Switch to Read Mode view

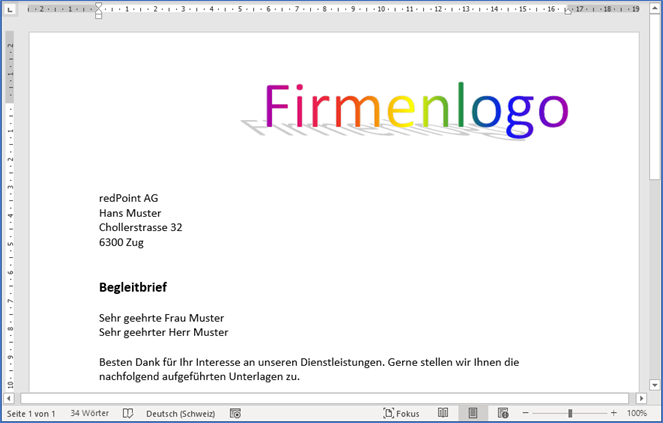(x=443, y=413)
